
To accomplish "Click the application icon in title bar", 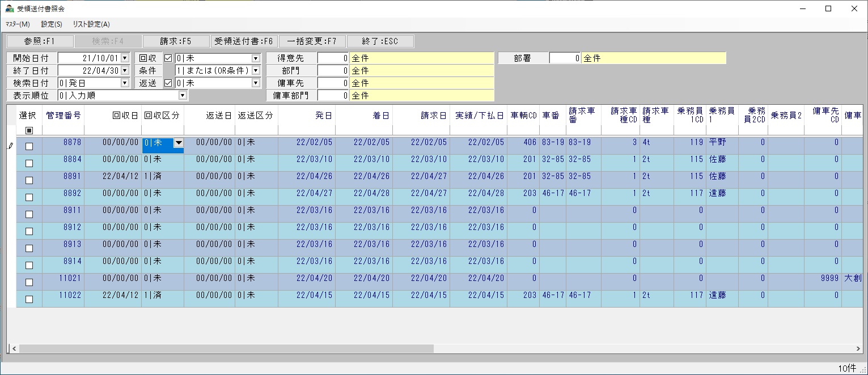I will tap(9, 8).
